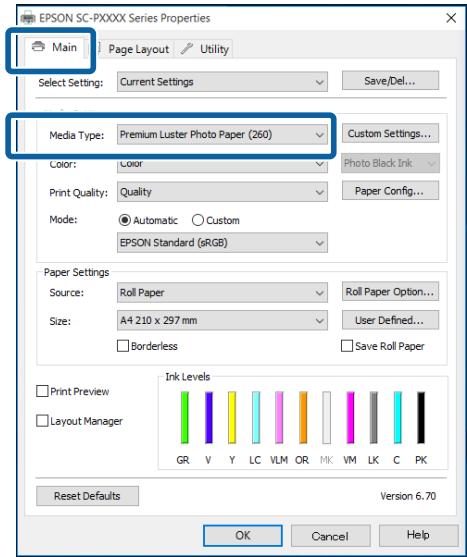Viewport: 467px width, 557px height.
Task: Tick the Layout Manager checkbox
Action: point(42,421)
